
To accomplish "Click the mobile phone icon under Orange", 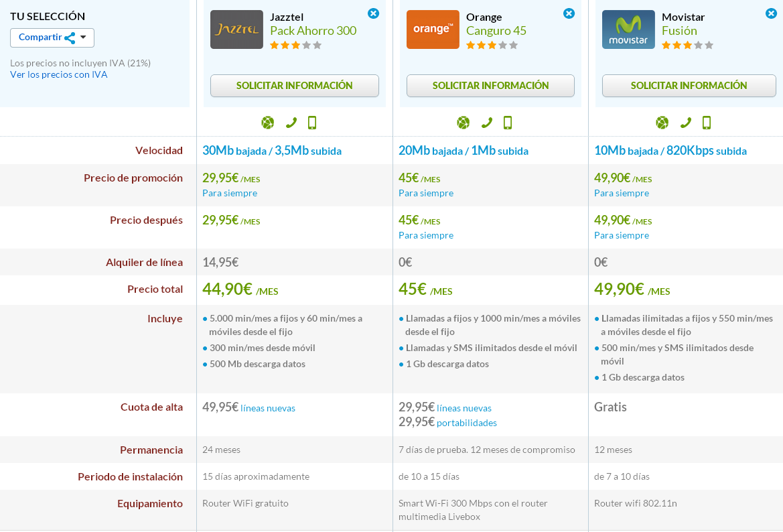I will 508,123.
